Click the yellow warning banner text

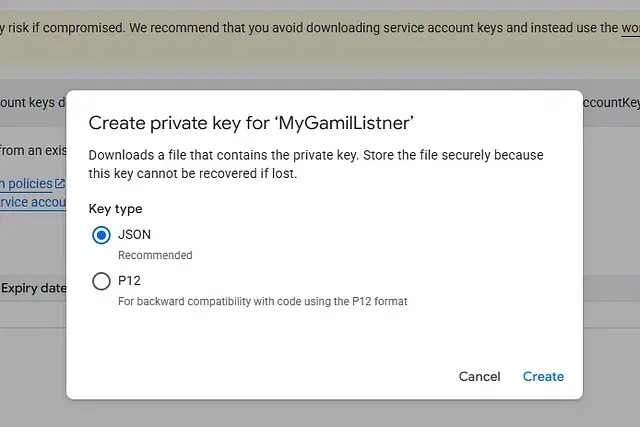pos(300,27)
